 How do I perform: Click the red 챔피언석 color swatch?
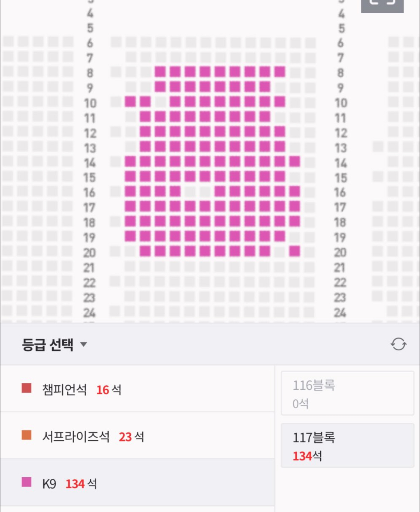(x=27, y=388)
